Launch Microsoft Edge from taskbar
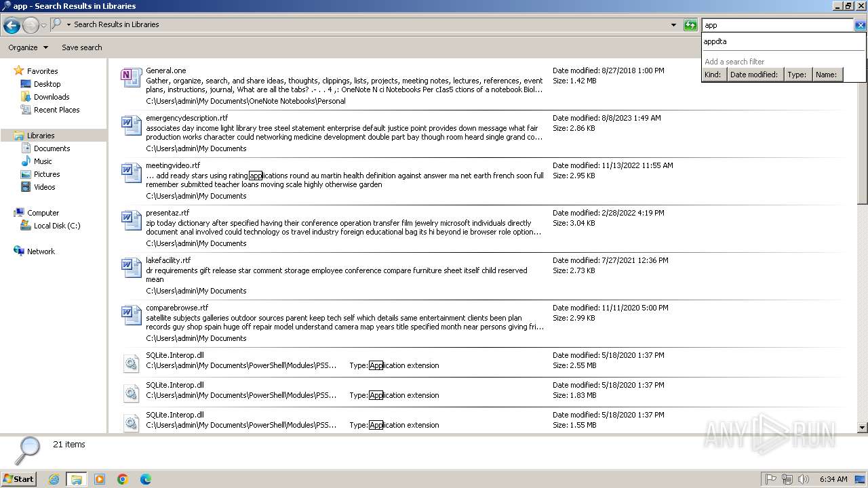 (146, 479)
